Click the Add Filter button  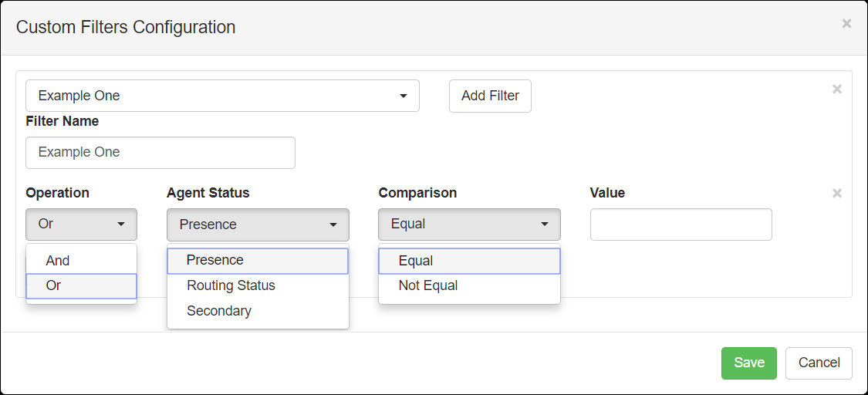click(x=490, y=96)
